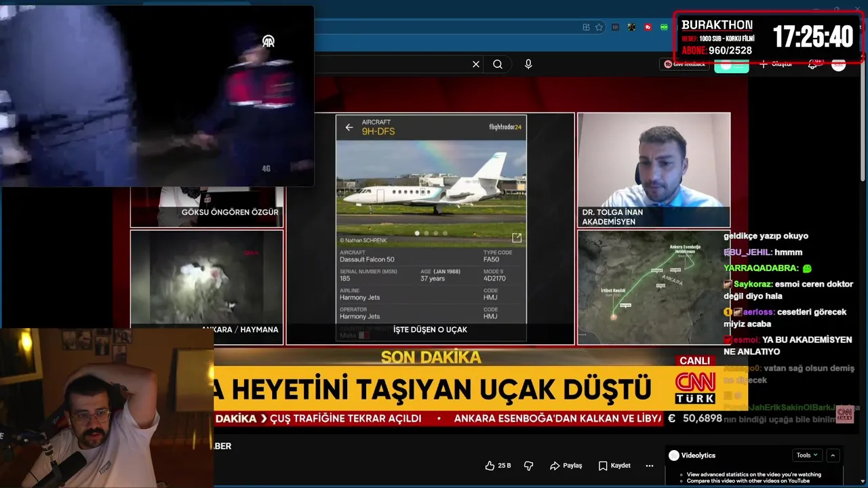Click 'Dassault Falcon 50' aircraft value
The height and width of the screenshot is (488, 868).
point(367,259)
